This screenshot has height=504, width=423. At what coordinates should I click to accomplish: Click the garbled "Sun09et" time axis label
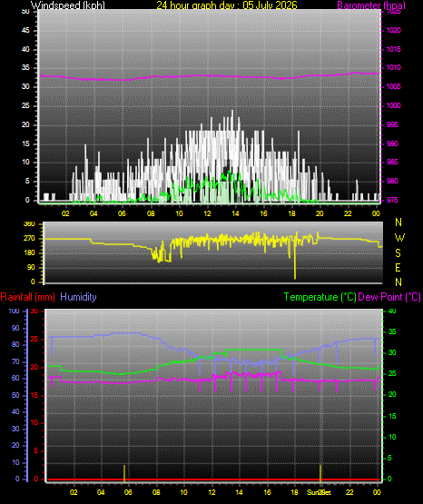[x=319, y=492]
